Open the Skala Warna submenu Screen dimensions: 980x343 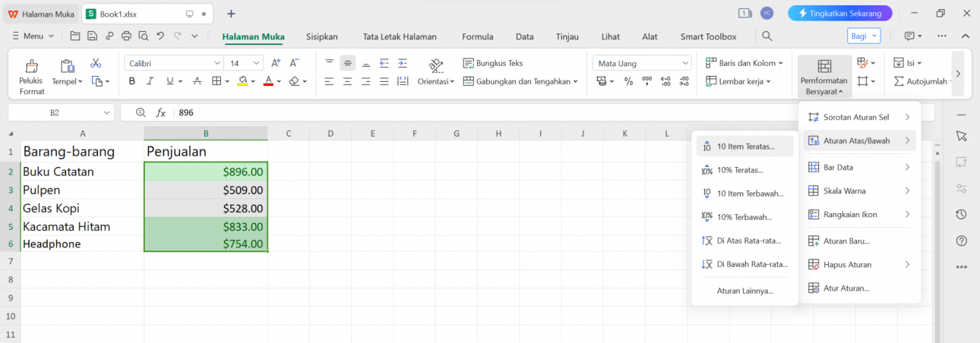859,190
